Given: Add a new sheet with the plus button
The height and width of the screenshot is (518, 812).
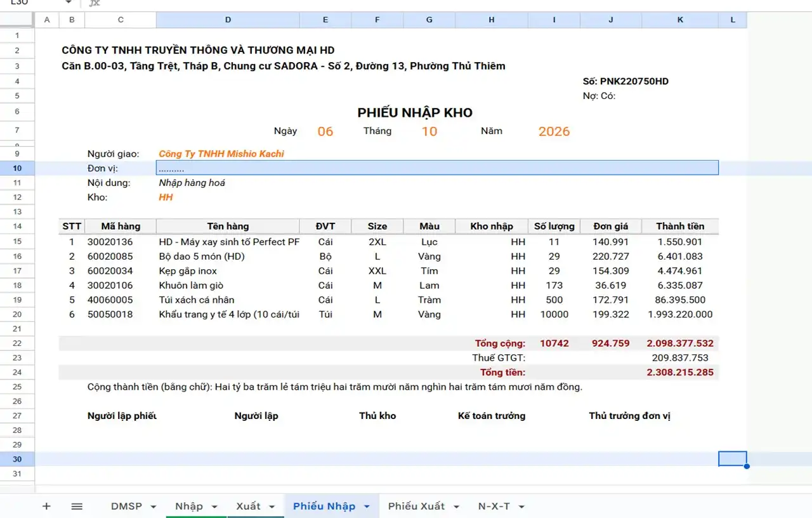Looking at the screenshot, I should [x=46, y=506].
